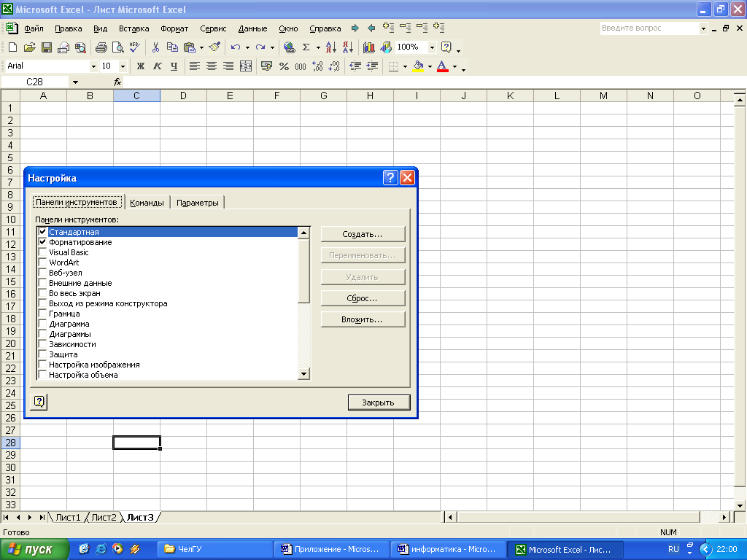Open the font color dropdown arrow
This screenshot has height=560, width=747.
point(455,66)
